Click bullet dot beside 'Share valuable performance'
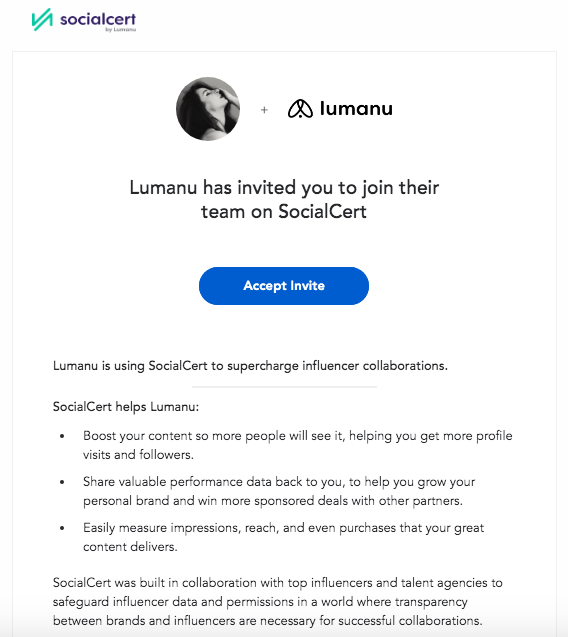 pyautogui.click(x=62, y=482)
